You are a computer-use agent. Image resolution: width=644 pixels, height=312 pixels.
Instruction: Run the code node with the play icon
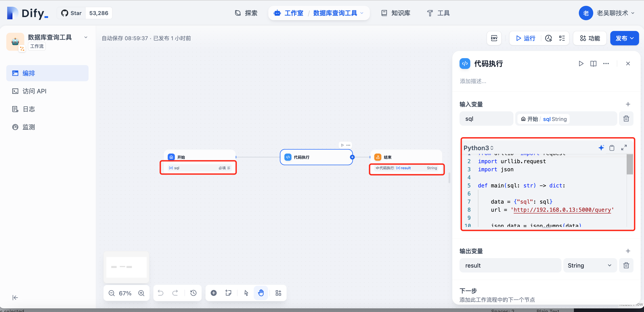tap(581, 64)
